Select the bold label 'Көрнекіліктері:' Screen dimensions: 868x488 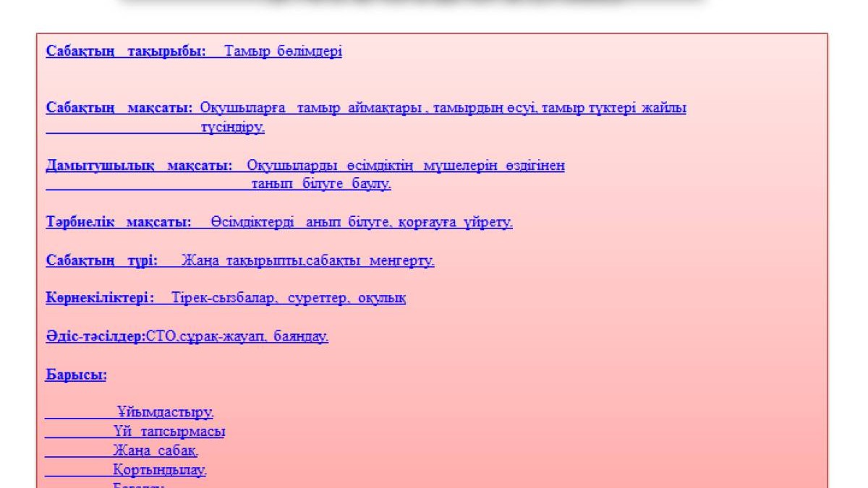point(100,298)
